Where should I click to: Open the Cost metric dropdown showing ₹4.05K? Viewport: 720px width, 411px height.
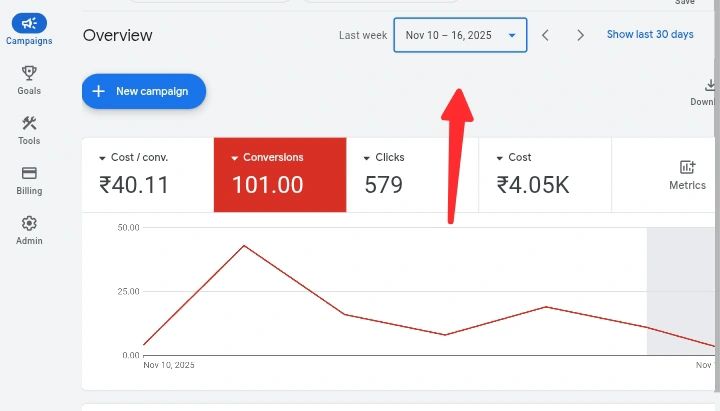pos(499,158)
